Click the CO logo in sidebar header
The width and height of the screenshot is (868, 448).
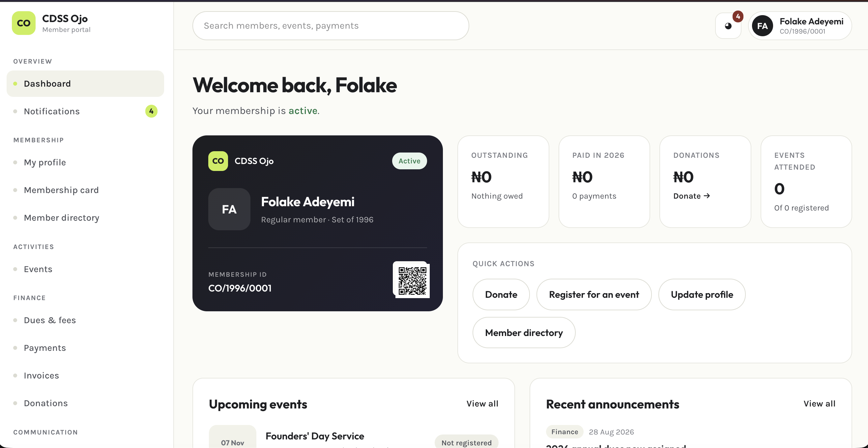(24, 23)
